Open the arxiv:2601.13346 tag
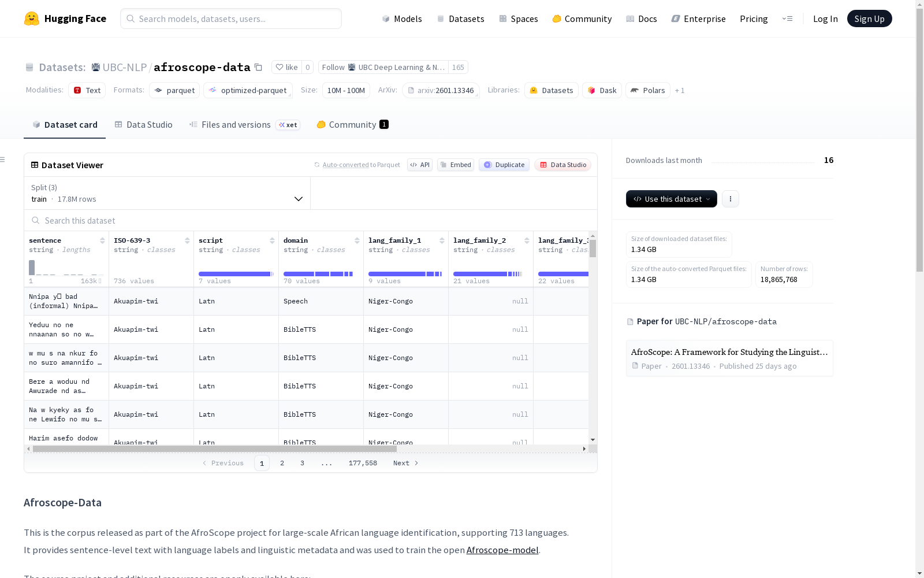 coord(441,90)
